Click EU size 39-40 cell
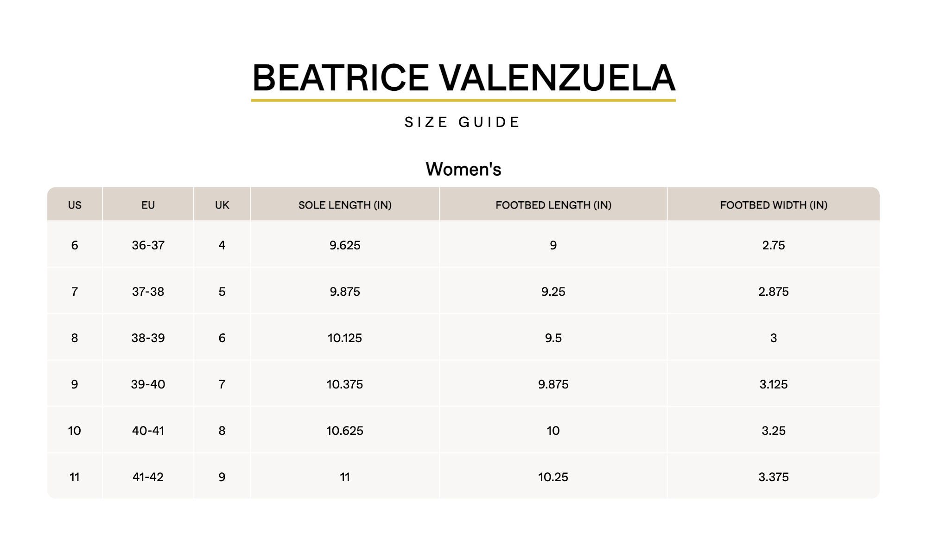Screen dimensions: 927x560 (x=148, y=384)
